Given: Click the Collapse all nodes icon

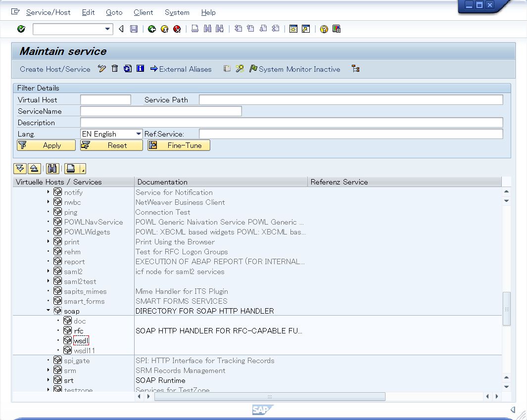Looking at the screenshot, I should click(34, 169).
